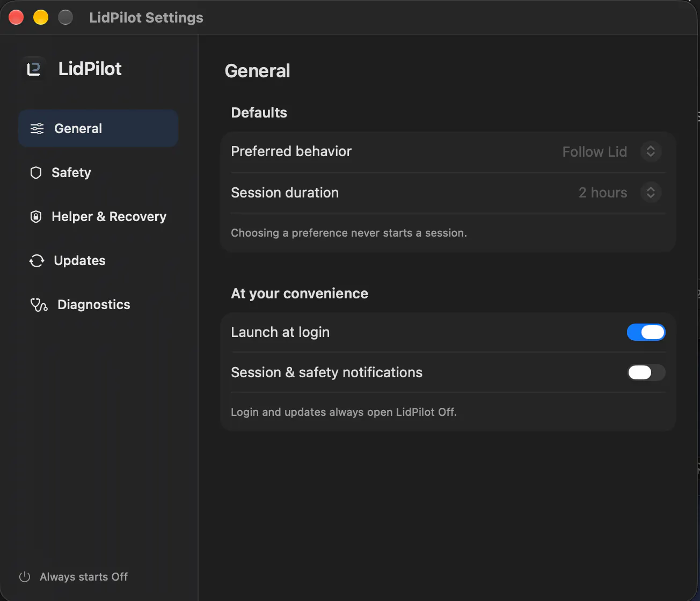This screenshot has width=700, height=601.
Task: Click the Follow Lid value
Action: click(x=595, y=152)
